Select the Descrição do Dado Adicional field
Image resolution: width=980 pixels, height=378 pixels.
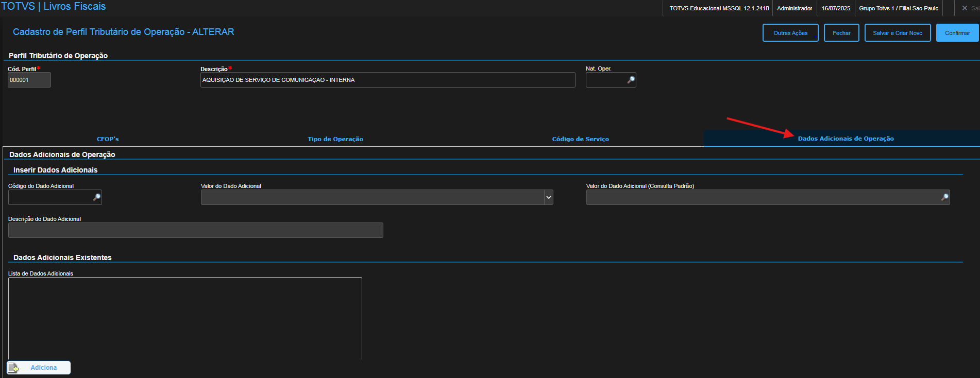point(195,230)
